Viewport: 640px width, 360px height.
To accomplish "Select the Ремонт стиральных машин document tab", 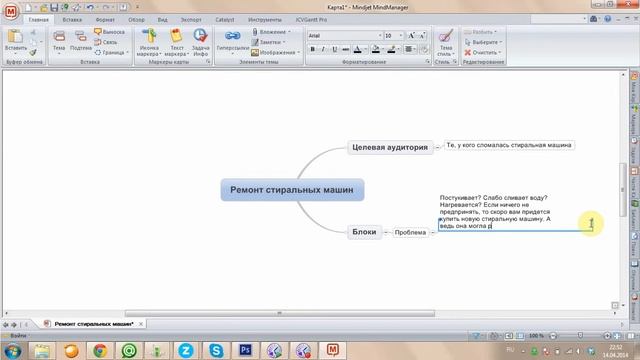I will [94, 324].
